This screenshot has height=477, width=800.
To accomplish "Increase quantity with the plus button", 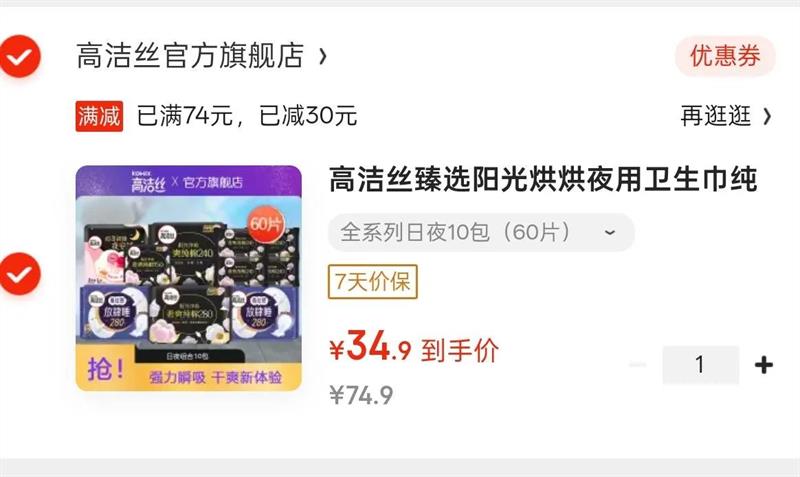I will (764, 365).
